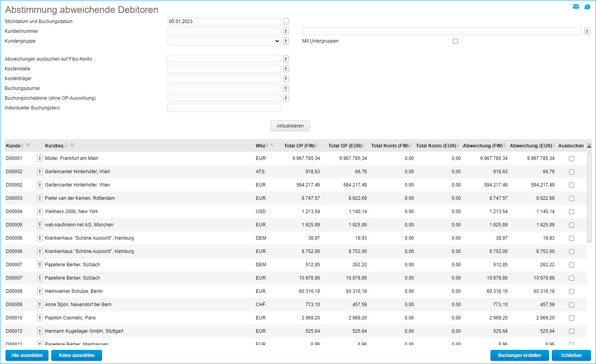Sort by Kunde column arrow icon
The width and height of the screenshot is (596, 364).
23,145
